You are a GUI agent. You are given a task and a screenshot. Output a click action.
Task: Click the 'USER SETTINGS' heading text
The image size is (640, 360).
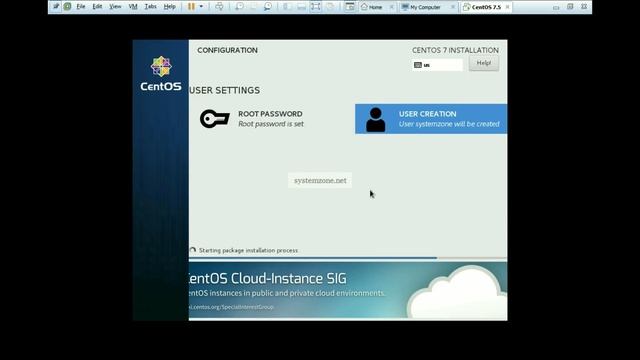click(x=224, y=90)
